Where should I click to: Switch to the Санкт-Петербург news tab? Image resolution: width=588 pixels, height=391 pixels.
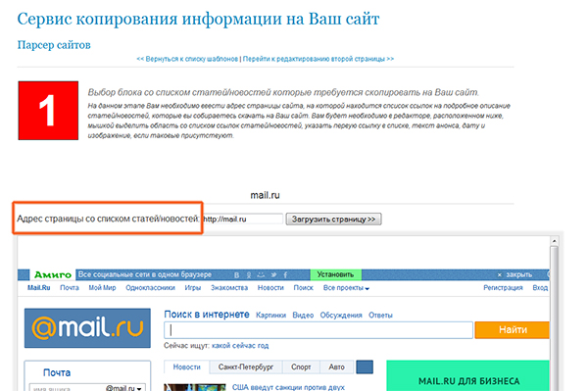(x=246, y=367)
